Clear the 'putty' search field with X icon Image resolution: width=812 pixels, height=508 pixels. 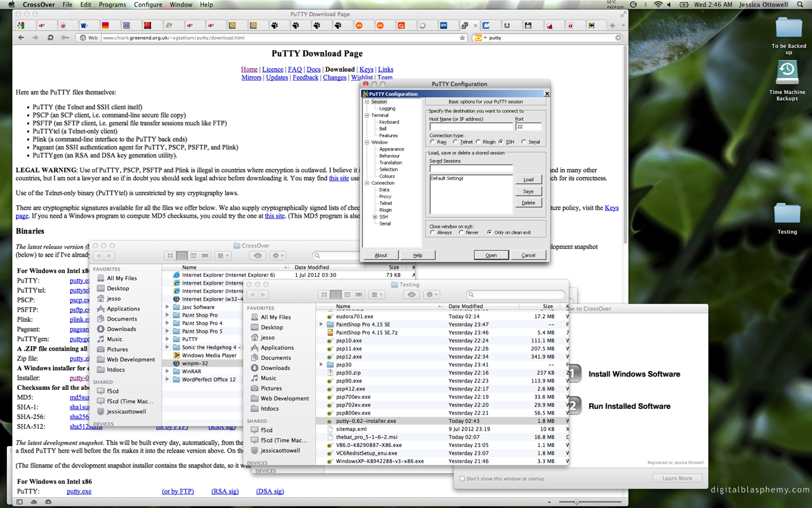(x=619, y=38)
